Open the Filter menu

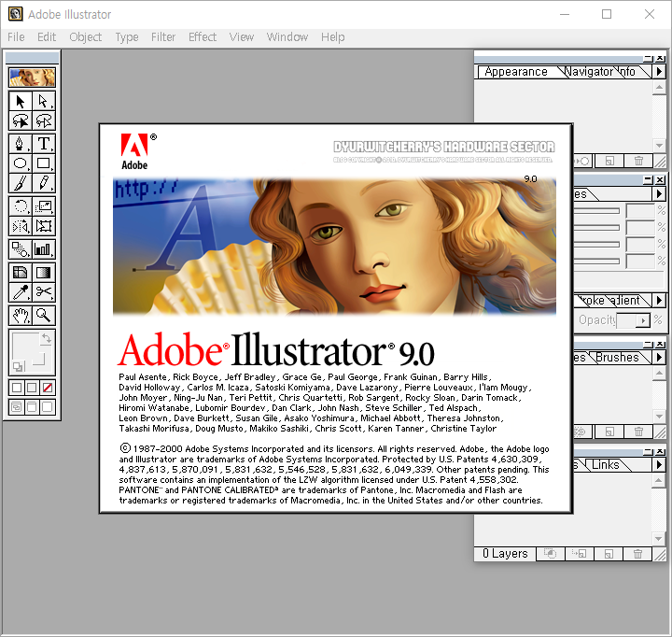point(163,37)
